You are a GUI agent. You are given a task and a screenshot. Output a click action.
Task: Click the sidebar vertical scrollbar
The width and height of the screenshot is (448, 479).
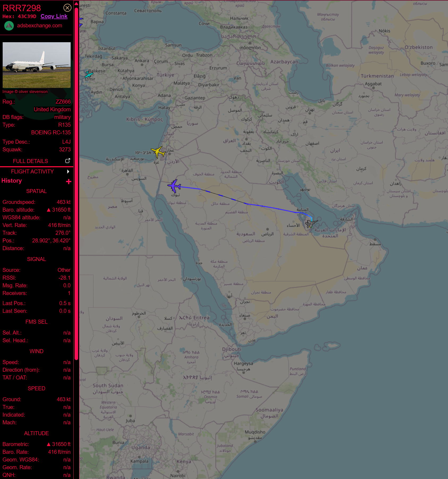76,183
